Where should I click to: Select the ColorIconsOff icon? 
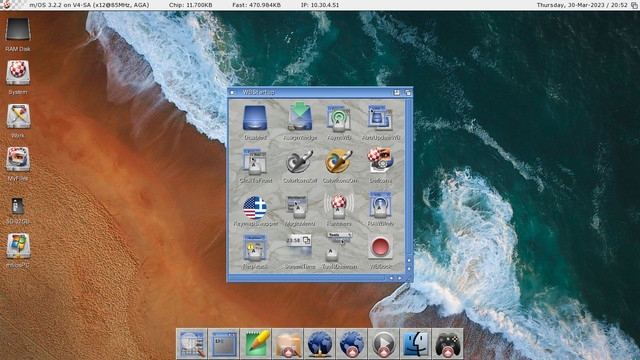[300, 162]
